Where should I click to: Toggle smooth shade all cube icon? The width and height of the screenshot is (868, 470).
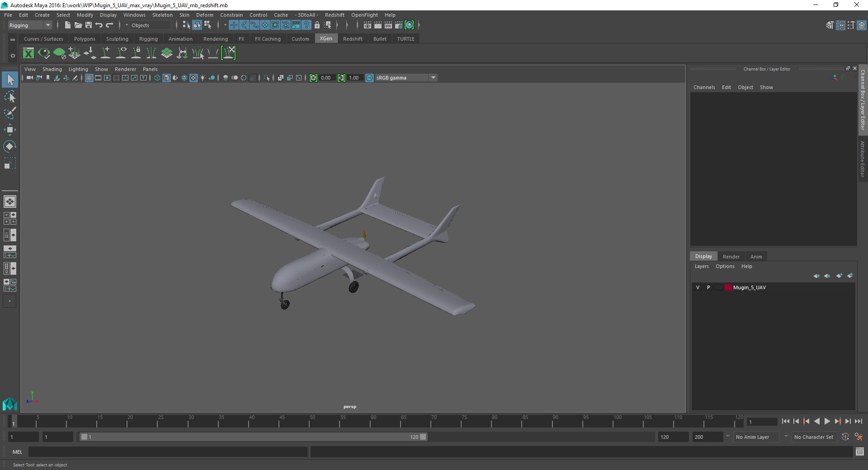(x=166, y=78)
